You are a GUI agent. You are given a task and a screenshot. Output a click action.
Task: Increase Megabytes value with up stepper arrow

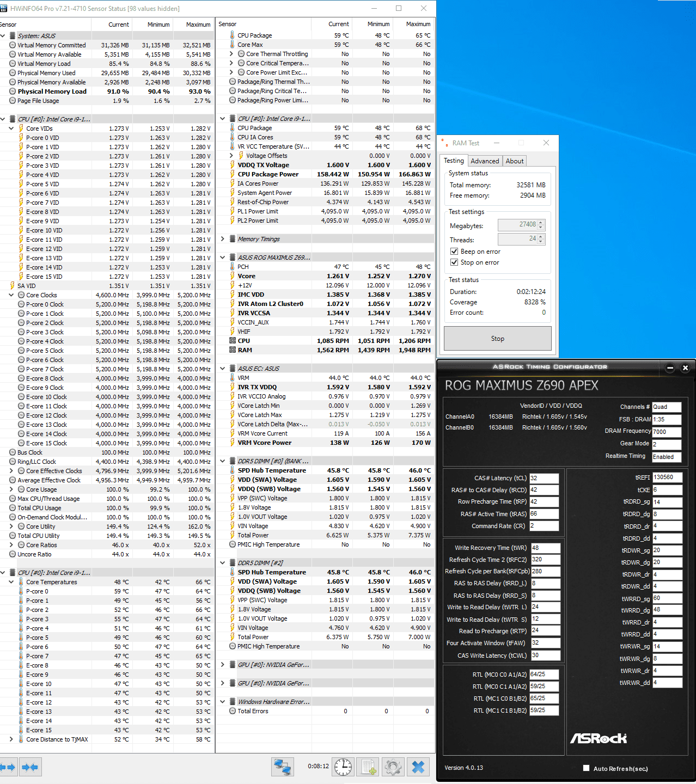coord(541,222)
